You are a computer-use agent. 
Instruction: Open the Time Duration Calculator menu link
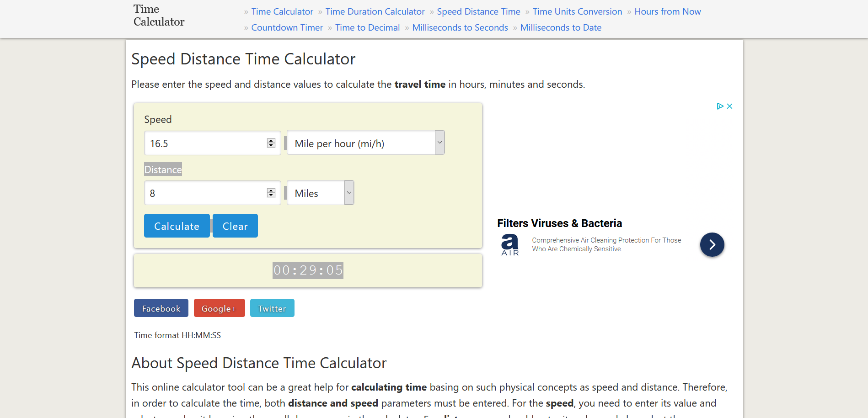point(375,11)
